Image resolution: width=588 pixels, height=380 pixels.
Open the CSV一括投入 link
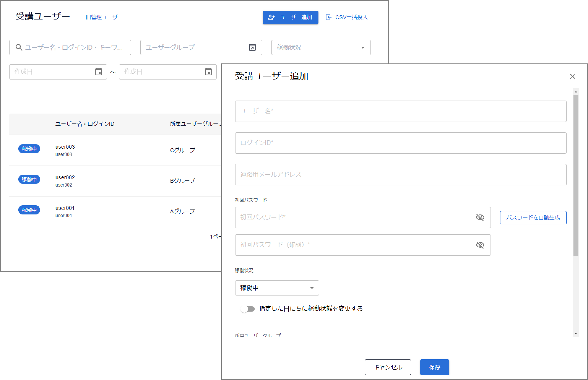pyautogui.click(x=346, y=17)
